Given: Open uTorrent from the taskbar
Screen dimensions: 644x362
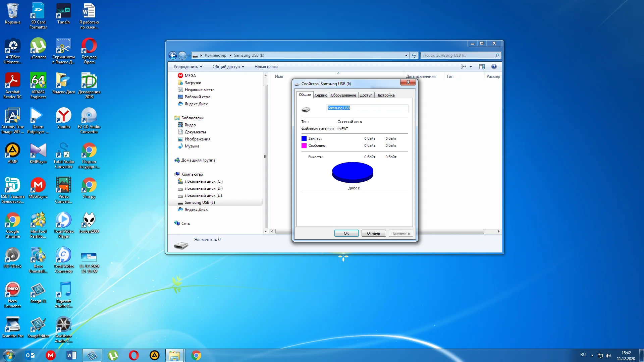Looking at the screenshot, I should [113, 355].
